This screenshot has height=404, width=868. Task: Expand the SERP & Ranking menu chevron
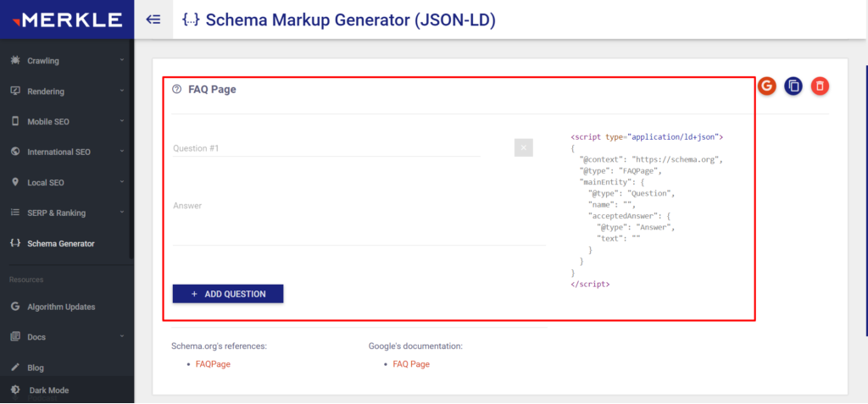click(x=122, y=212)
